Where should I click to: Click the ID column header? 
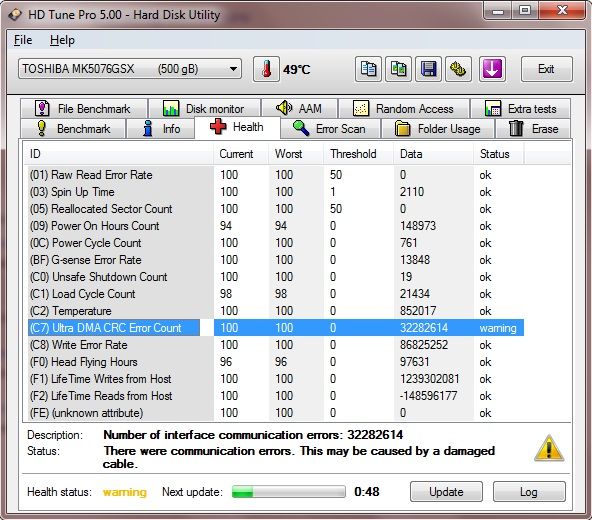point(119,154)
